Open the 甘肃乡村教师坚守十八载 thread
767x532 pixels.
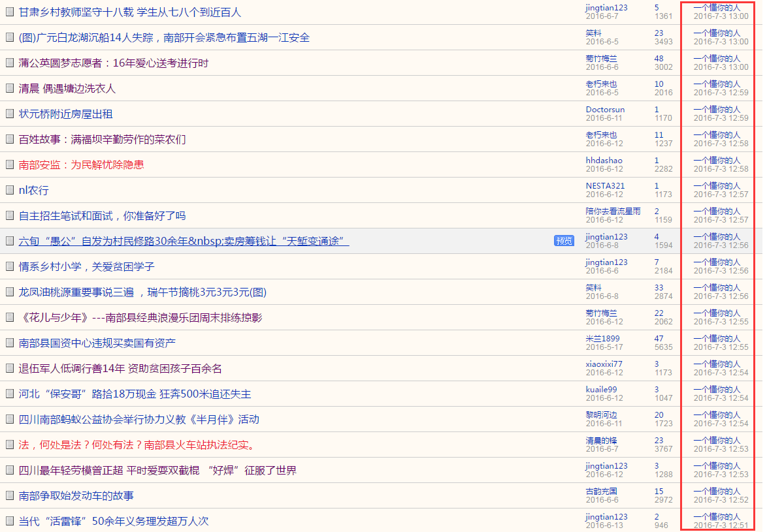click(x=129, y=12)
